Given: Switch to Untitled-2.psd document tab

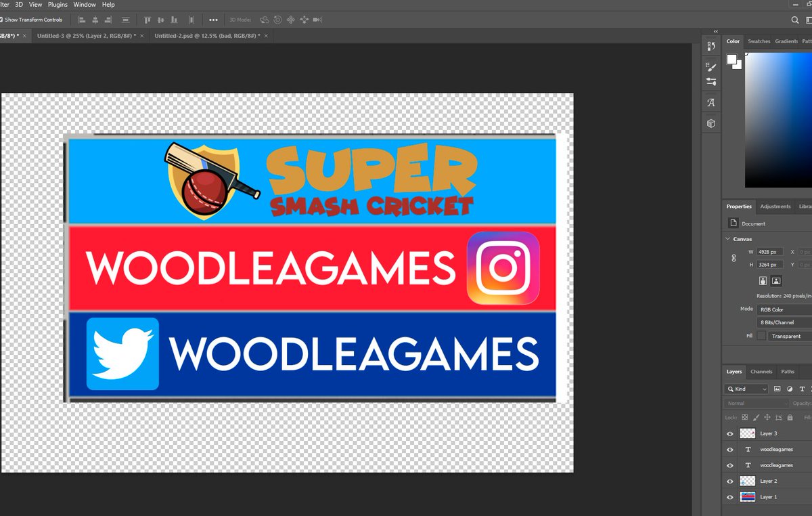Looking at the screenshot, I should 212,35.
